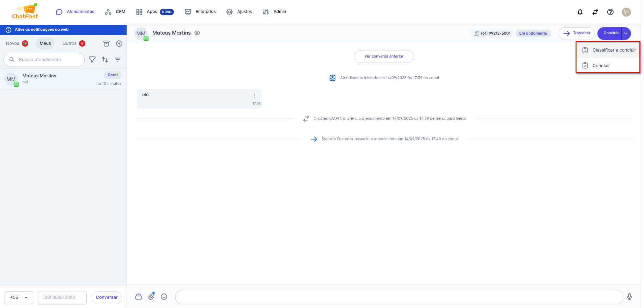Click the new conversation plus icon
The width and height of the screenshot is (644, 308).
click(x=119, y=43)
